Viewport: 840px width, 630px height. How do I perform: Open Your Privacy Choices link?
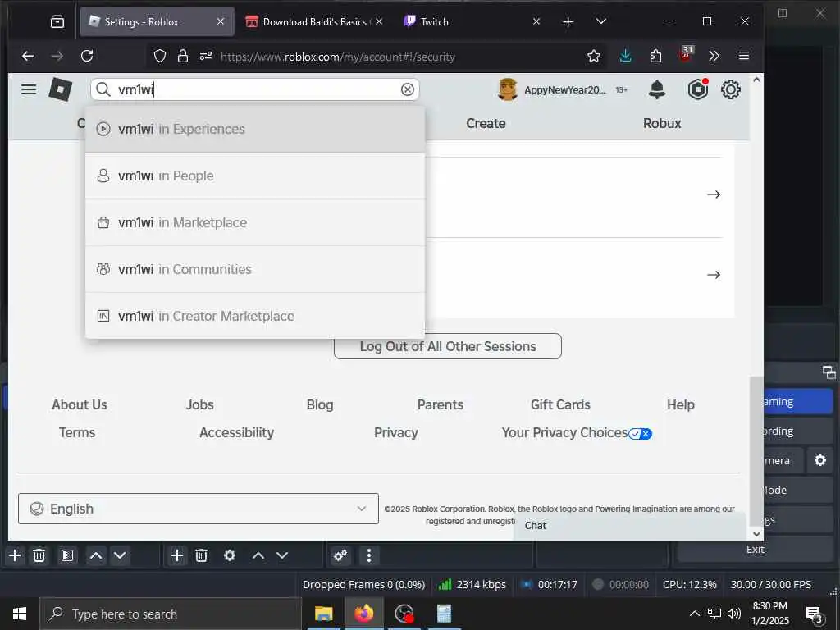[577, 433]
